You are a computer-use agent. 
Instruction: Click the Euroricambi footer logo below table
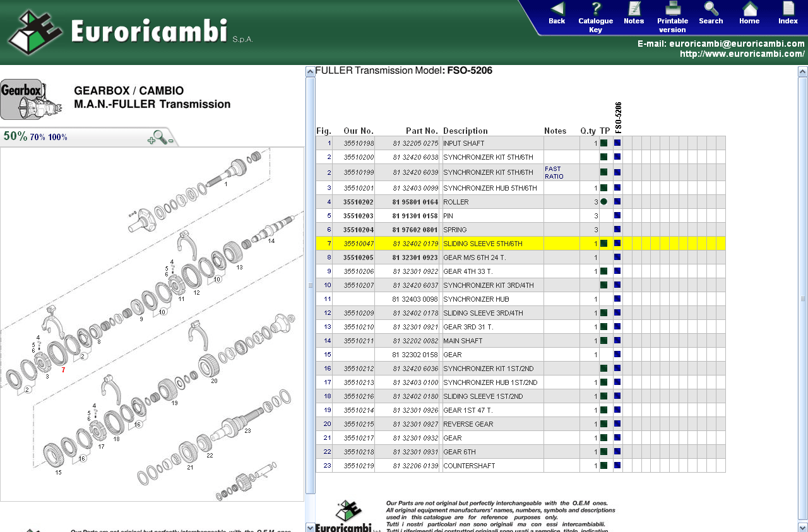[x=347, y=517]
